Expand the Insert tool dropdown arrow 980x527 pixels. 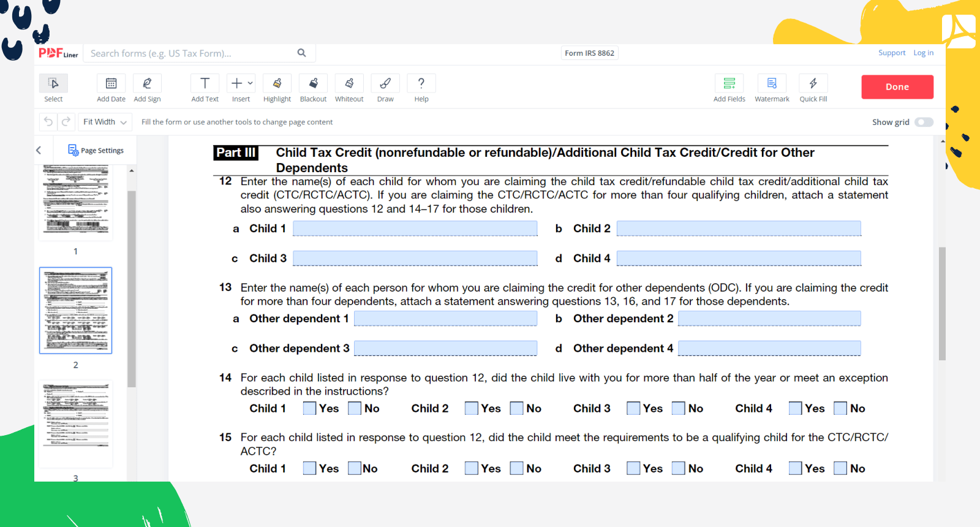pos(250,83)
